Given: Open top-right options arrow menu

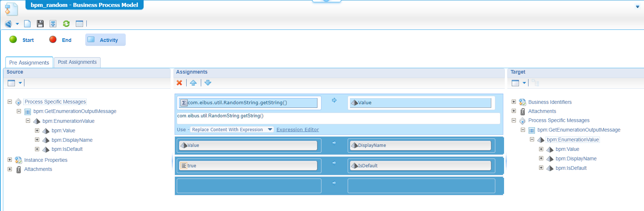Looking at the screenshot, I should tap(637, 7).
